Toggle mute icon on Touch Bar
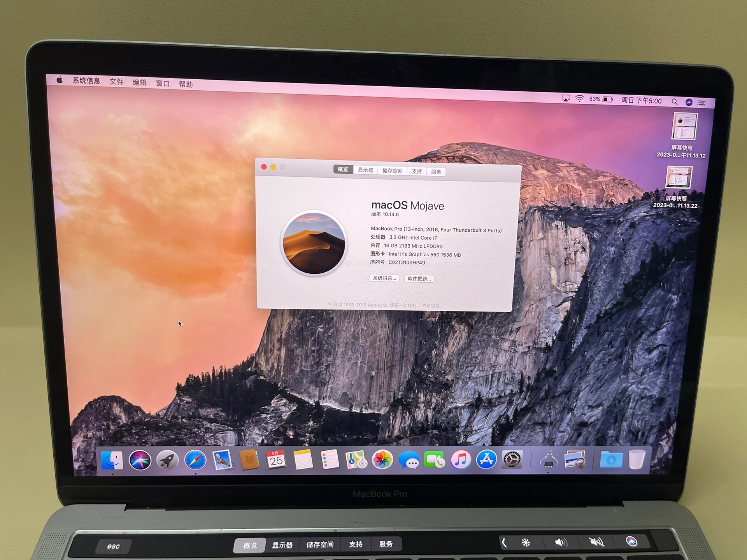This screenshot has width=747, height=560. point(596,542)
